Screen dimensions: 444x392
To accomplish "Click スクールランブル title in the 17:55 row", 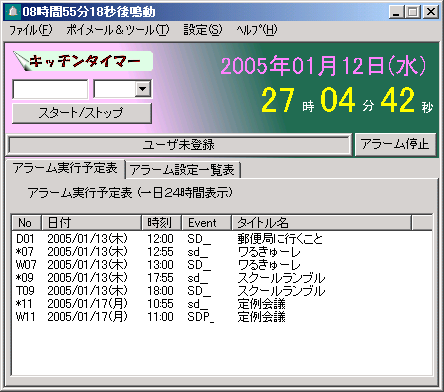I will (281, 278).
